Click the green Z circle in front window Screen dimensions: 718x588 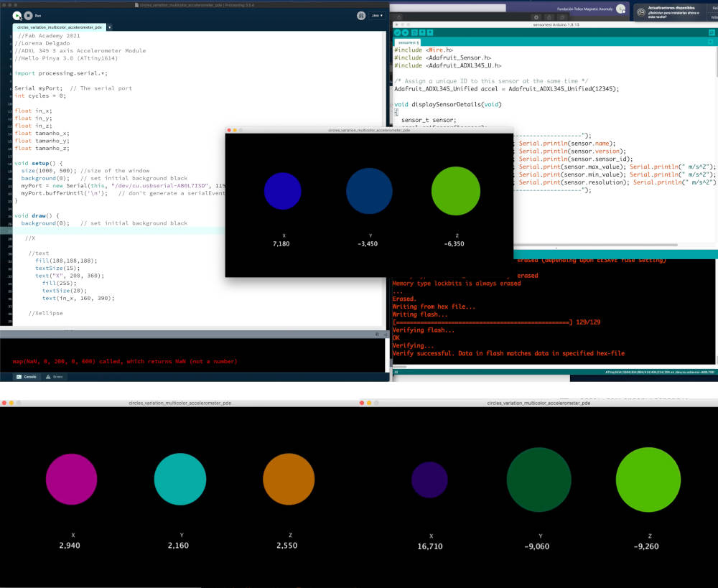tap(456, 191)
